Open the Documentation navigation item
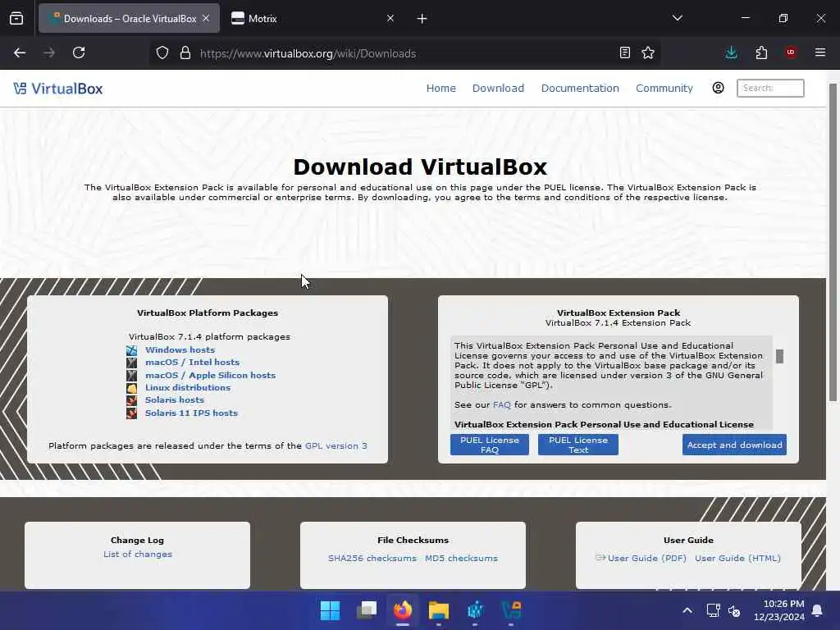840x630 pixels. click(580, 89)
